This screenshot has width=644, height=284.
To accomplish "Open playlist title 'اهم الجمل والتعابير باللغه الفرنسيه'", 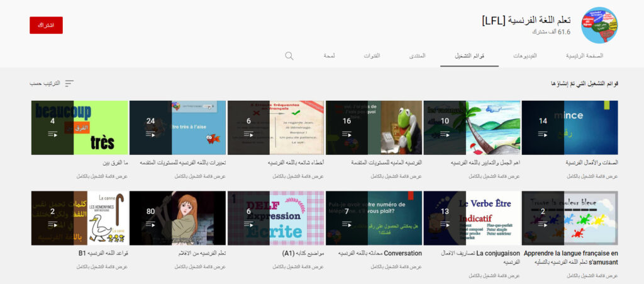I will (485, 162).
